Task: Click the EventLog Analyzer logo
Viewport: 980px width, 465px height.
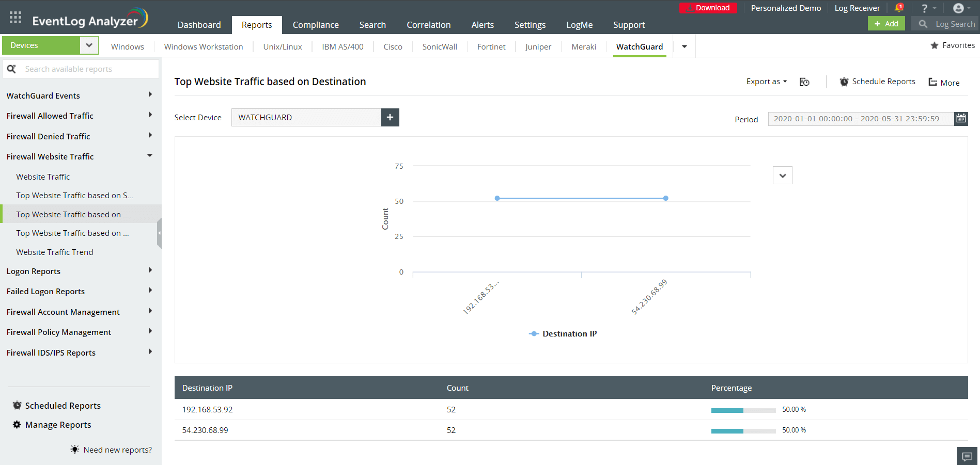Action: click(x=90, y=19)
